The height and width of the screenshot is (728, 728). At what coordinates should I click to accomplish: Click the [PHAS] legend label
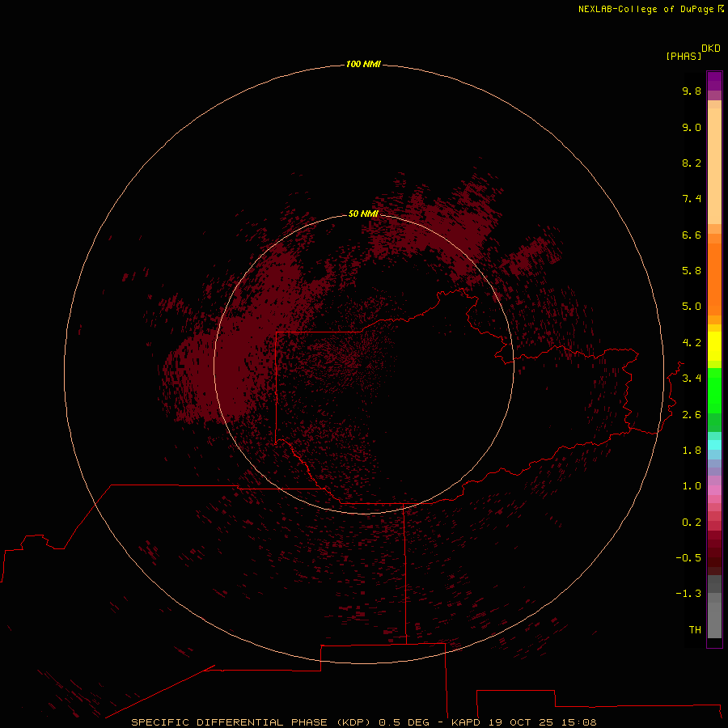click(x=684, y=56)
